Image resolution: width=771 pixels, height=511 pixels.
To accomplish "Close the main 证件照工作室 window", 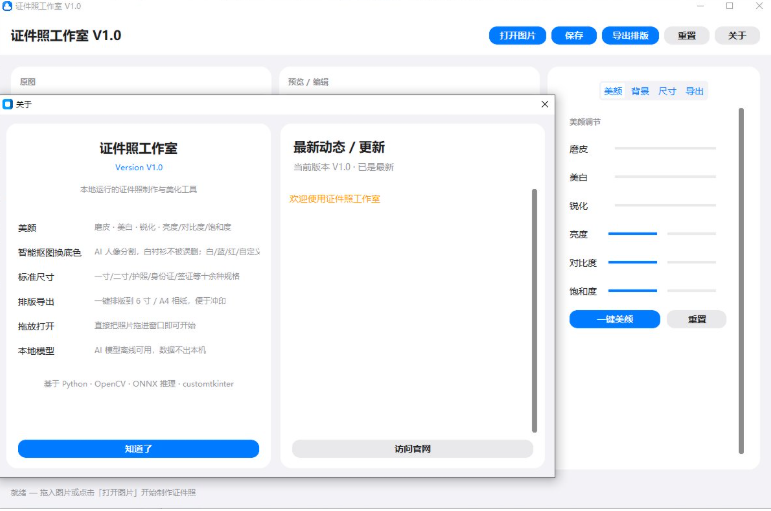I will 759,6.
